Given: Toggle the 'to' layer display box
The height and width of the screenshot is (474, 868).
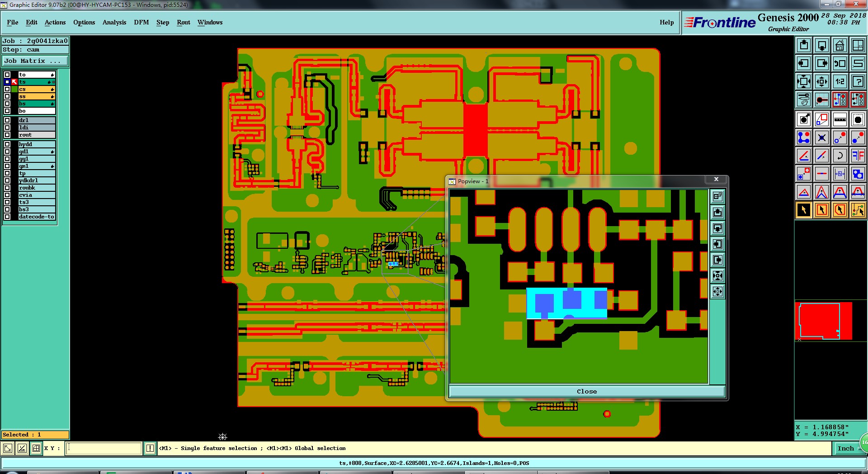Looking at the screenshot, I should 7,75.
